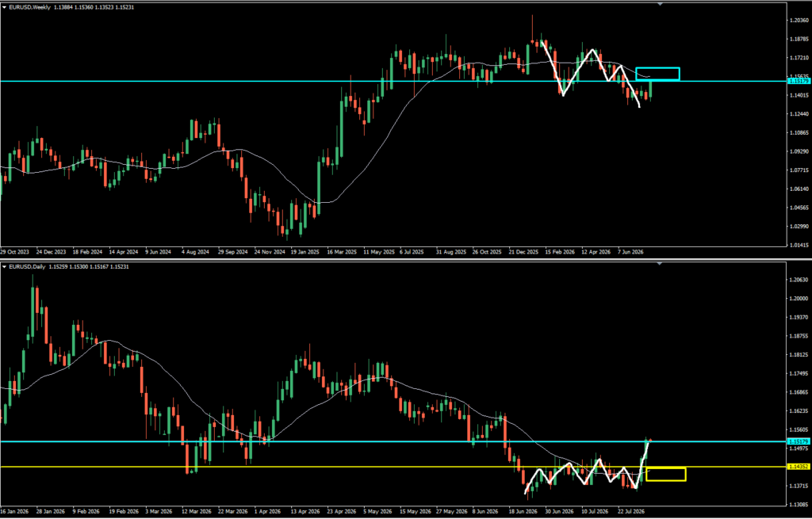The width and height of the screenshot is (812, 519).
Task: Click the 9 Jun 2024 date on Weekly time axis
Action: pos(158,252)
